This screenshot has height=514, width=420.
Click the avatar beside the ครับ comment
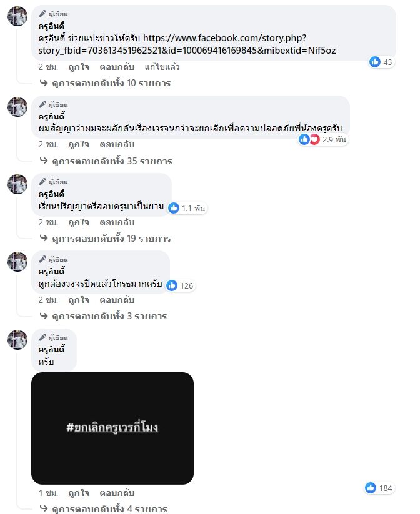click(x=17, y=340)
